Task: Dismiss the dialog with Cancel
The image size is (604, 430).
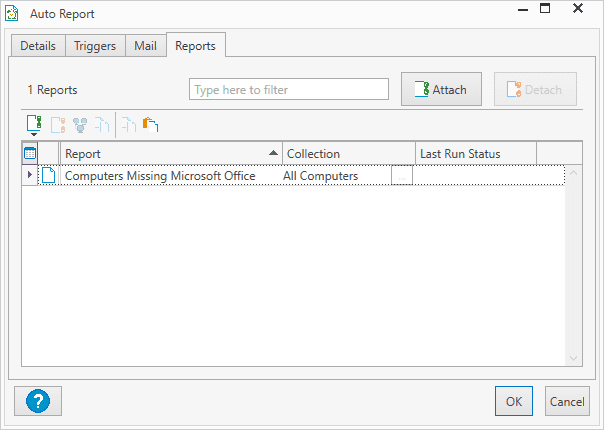Action: (x=567, y=401)
